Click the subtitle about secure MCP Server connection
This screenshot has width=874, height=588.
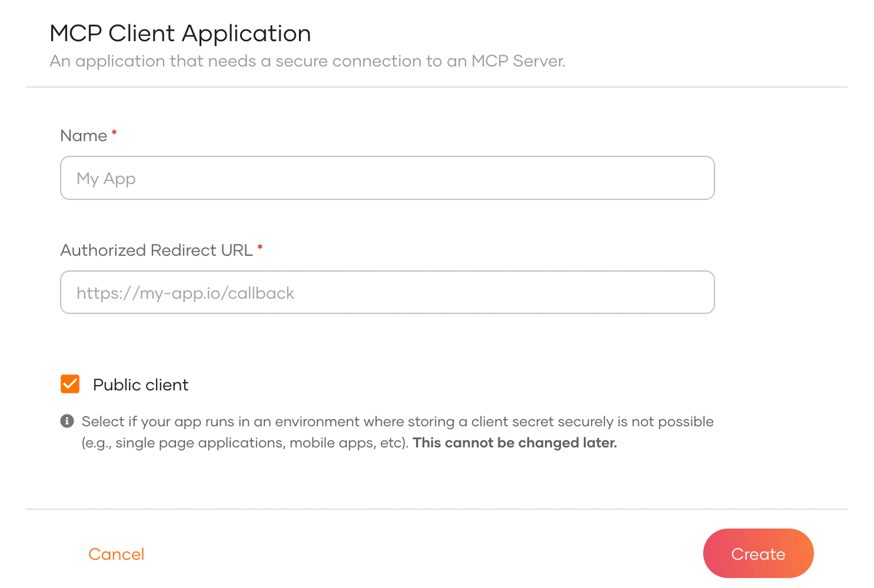click(x=307, y=61)
